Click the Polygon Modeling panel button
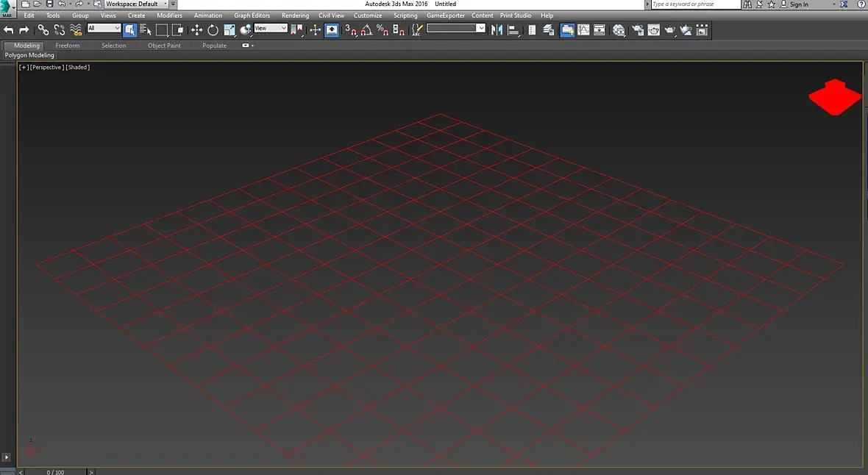The height and width of the screenshot is (475, 868). (x=29, y=55)
